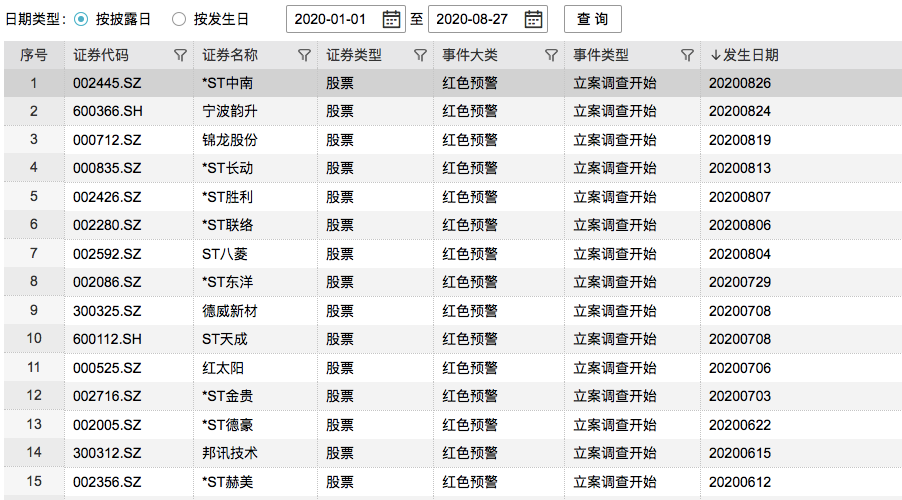The height and width of the screenshot is (500, 902).
Task: Click security name ST天成
Action: coord(225,339)
